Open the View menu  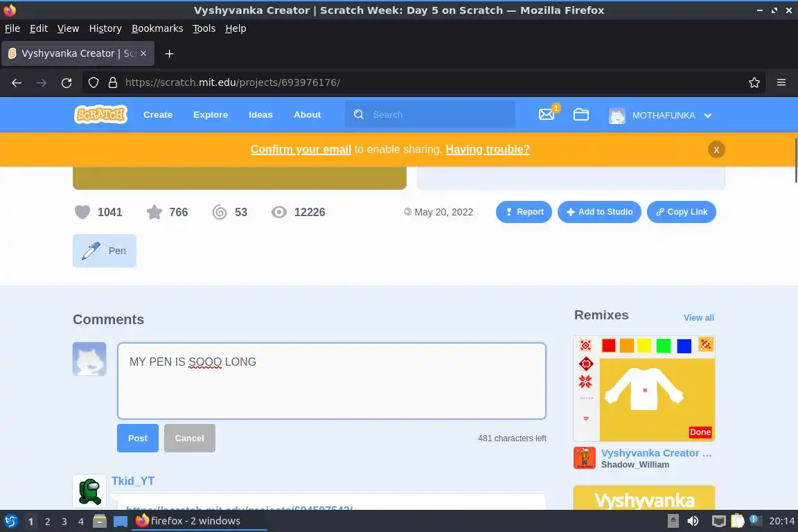(x=68, y=28)
